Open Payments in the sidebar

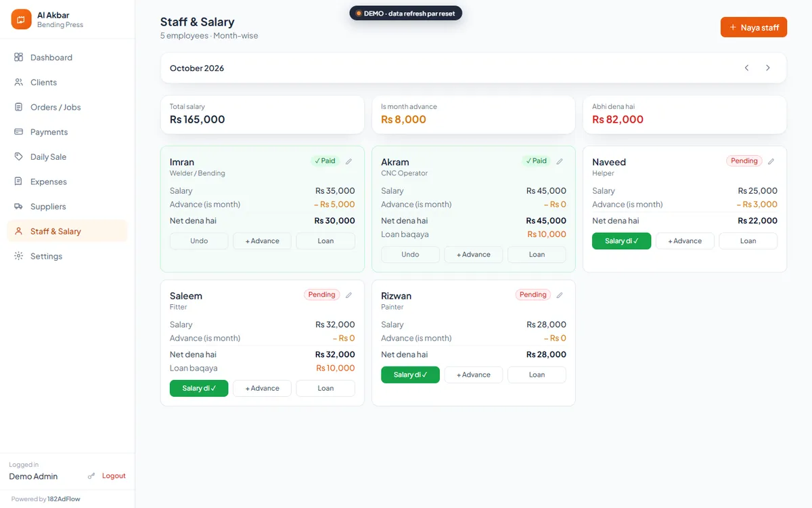tap(67, 132)
